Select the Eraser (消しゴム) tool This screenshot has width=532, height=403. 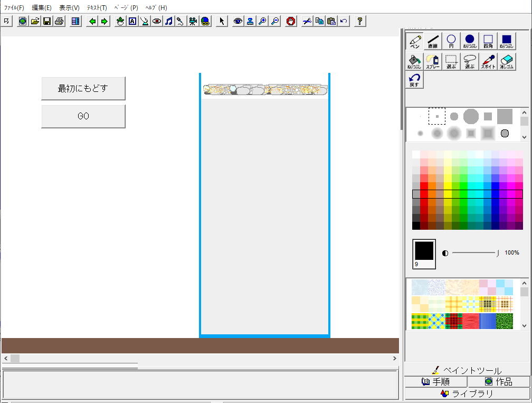[x=506, y=62]
